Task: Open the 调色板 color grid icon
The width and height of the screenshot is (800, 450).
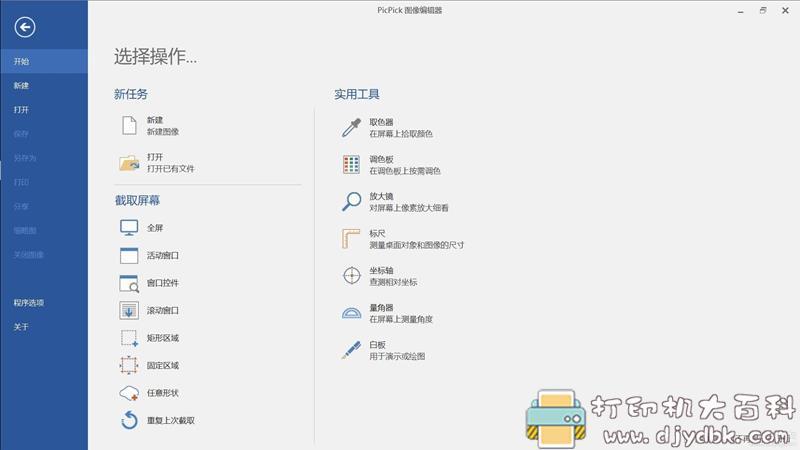Action: click(x=351, y=165)
